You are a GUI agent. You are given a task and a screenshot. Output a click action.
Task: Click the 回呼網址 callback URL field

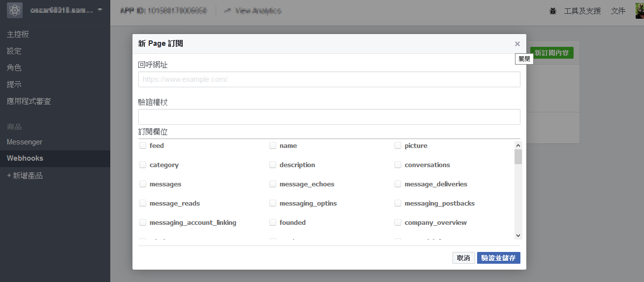pyautogui.click(x=329, y=79)
